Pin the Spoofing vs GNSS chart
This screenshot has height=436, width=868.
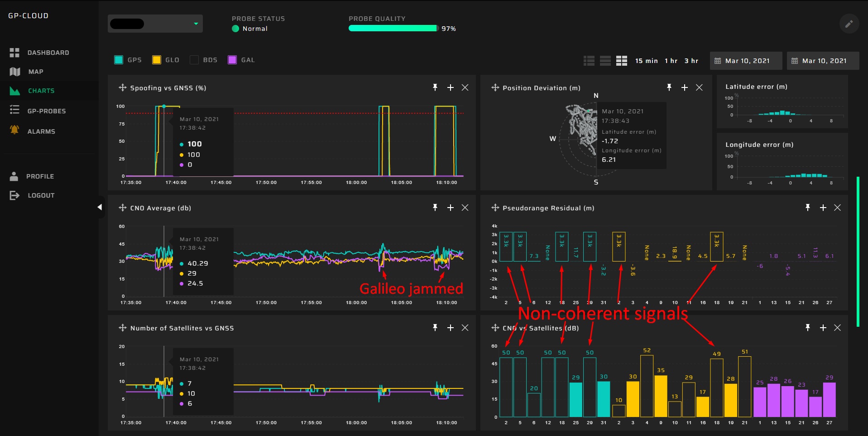435,87
